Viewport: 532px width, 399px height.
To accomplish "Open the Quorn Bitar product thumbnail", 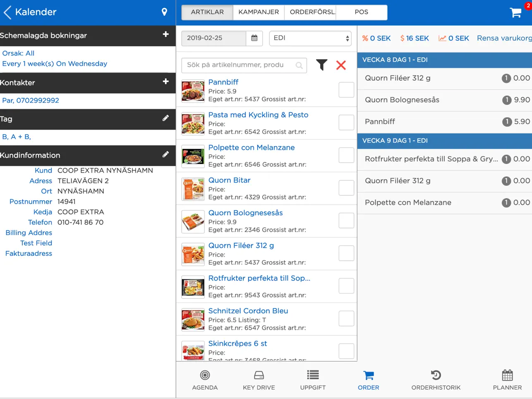I will pos(193,189).
